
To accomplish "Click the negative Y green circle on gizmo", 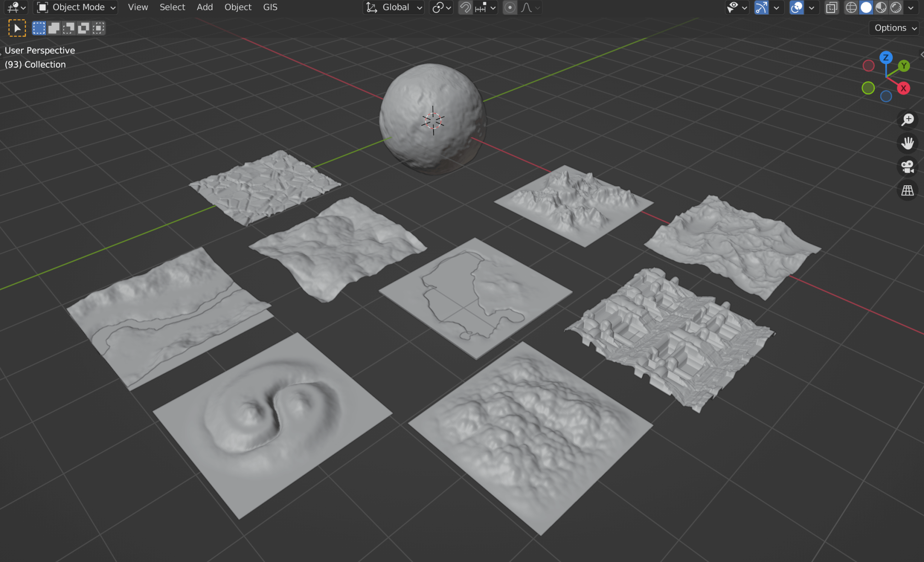I will [x=868, y=88].
